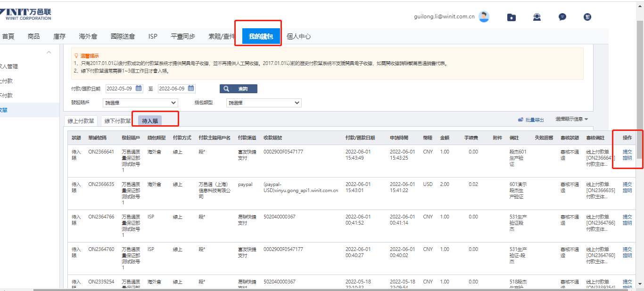Switch to the 線下付款單 tab
The height and width of the screenshot is (291, 644).
coord(117,121)
